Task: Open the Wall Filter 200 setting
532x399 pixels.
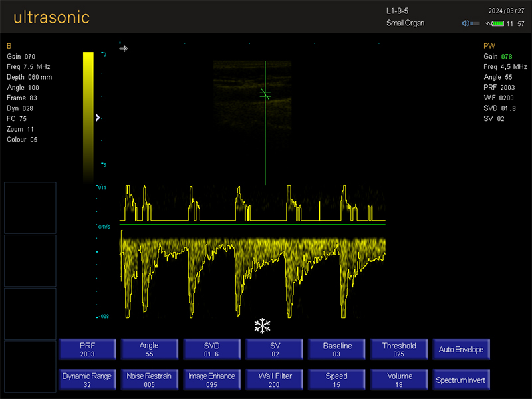Action: point(275,380)
